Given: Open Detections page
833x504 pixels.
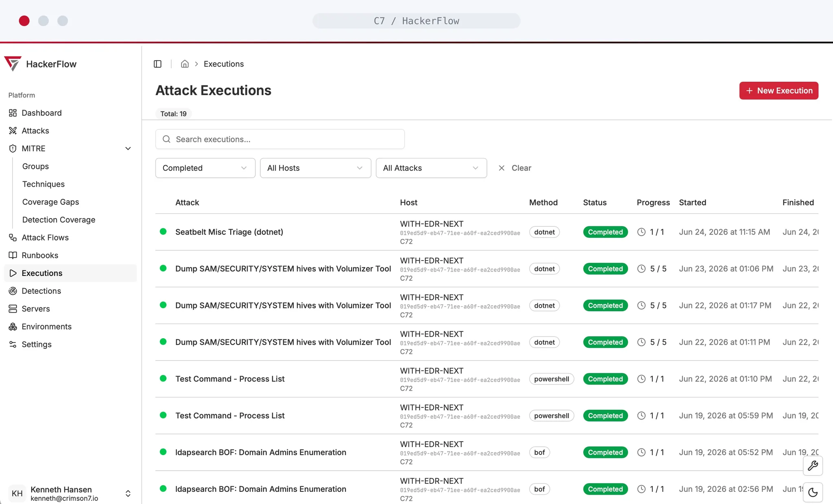Looking at the screenshot, I should (41, 291).
